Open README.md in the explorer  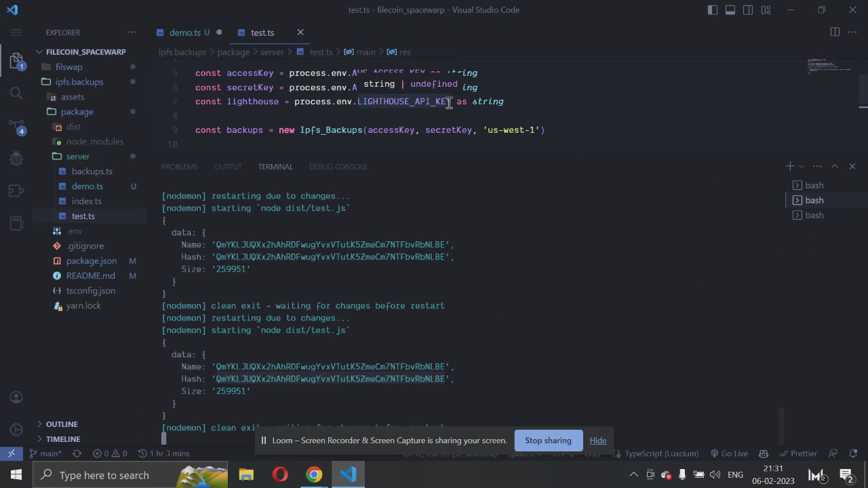(x=90, y=275)
